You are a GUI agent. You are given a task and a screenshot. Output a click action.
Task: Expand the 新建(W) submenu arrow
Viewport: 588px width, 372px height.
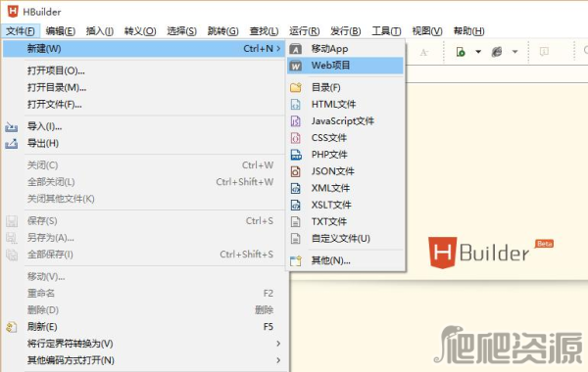278,48
